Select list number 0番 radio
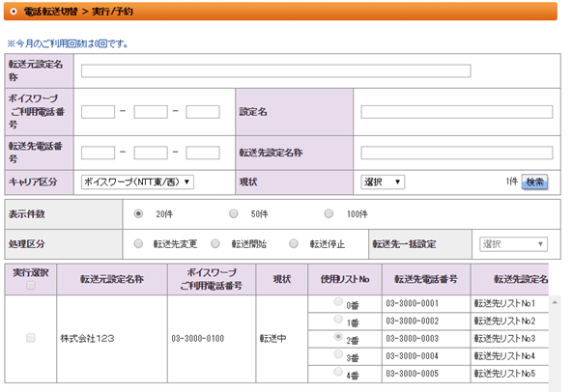The image size is (572, 392). click(338, 301)
